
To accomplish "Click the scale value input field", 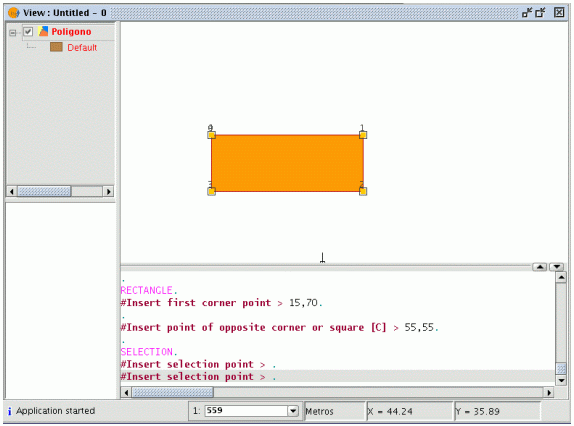I will point(246,411).
